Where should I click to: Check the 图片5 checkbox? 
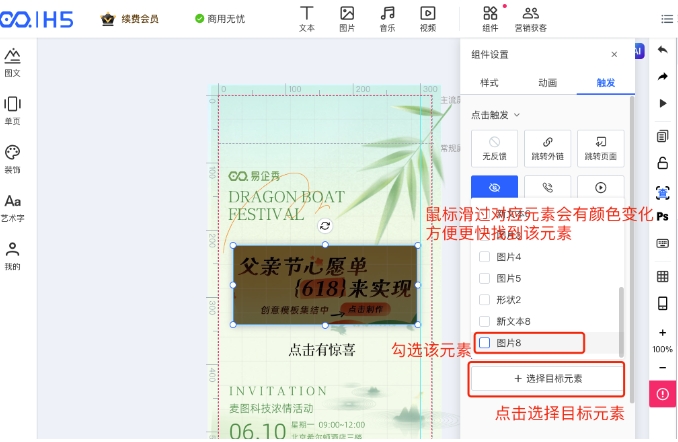[484, 278]
